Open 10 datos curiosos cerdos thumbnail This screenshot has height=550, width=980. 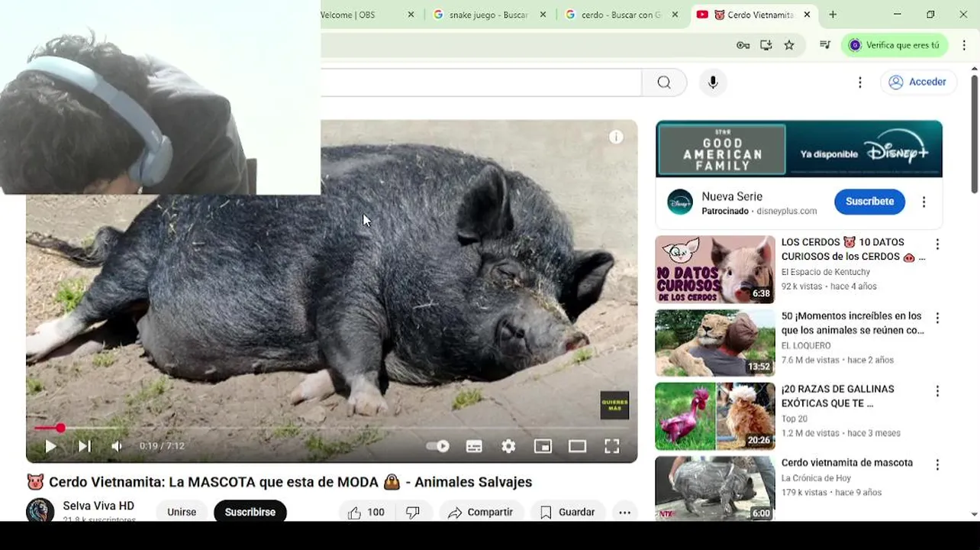(x=715, y=270)
